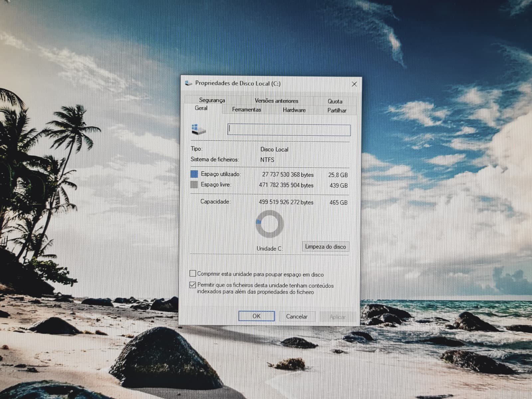Viewport: 532px width, 399px height.
Task: Click the 471 782 395 904 bytes value
Action: tap(286, 185)
